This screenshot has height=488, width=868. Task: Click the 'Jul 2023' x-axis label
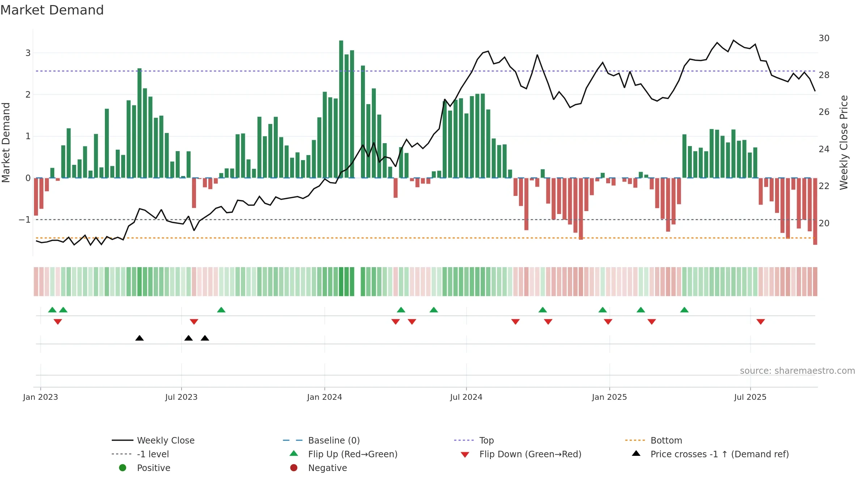(x=182, y=397)
